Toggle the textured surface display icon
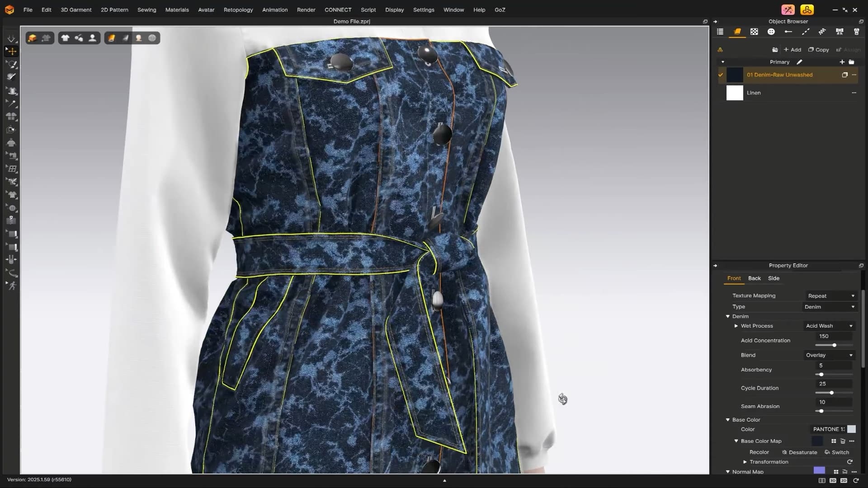 point(111,38)
